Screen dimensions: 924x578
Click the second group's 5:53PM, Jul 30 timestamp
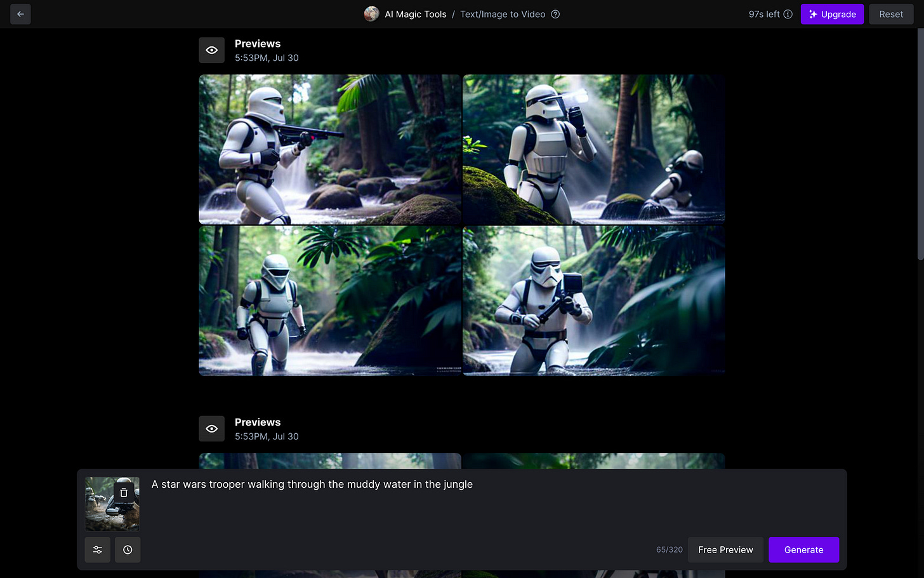(x=267, y=436)
